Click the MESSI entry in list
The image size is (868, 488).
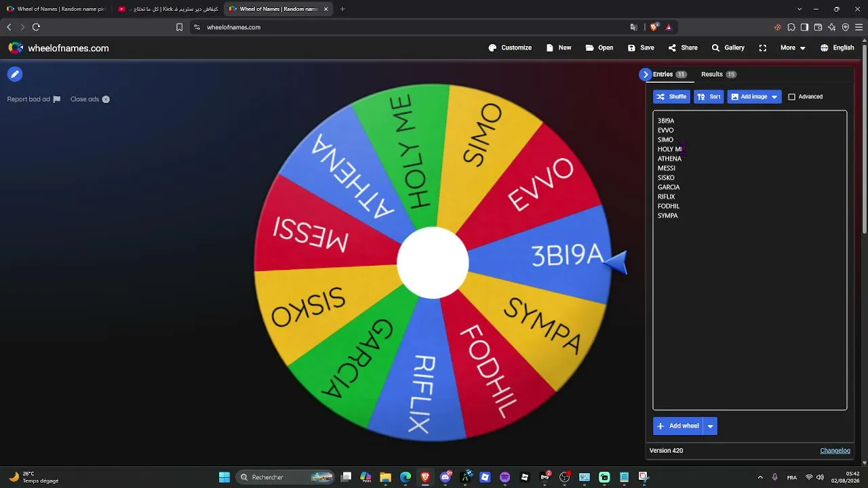click(x=667, y=168)
